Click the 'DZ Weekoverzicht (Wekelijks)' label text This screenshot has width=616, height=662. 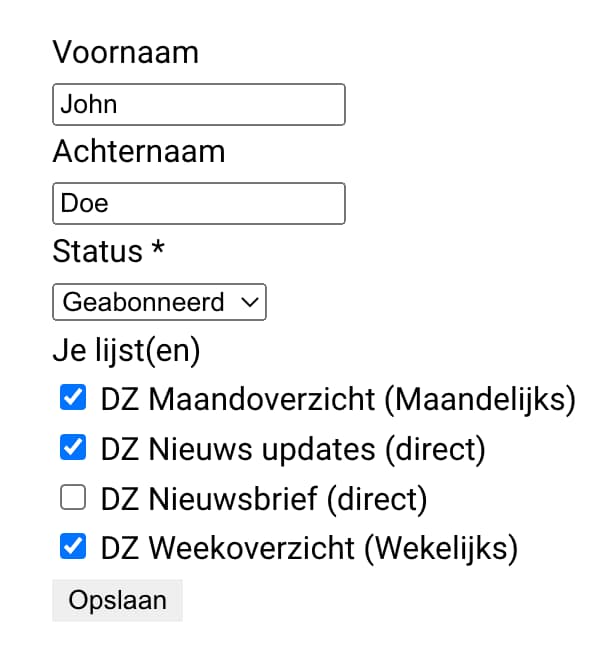308,547
